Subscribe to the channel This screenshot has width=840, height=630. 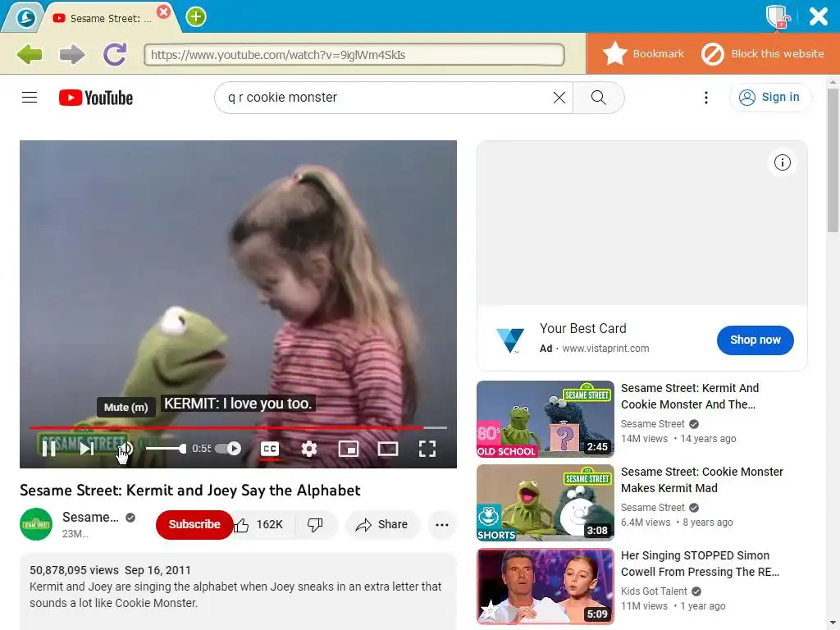194,524
